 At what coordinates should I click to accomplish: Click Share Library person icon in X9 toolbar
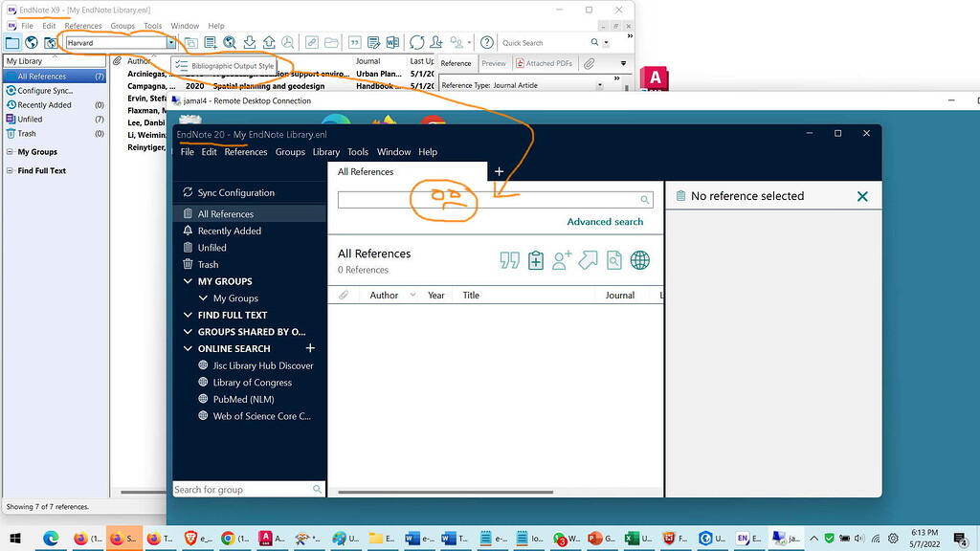click(x=436, y=42)
